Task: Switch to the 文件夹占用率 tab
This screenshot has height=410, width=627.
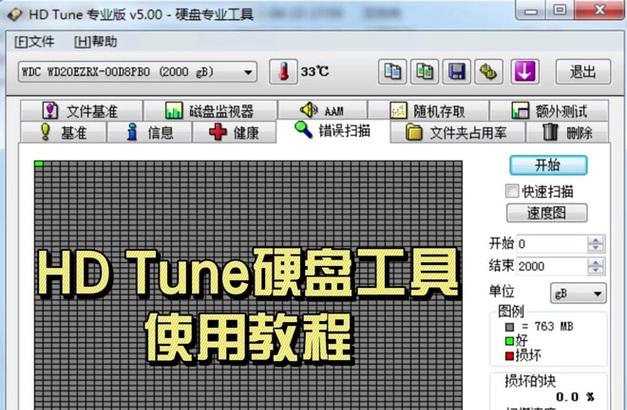Action: (x=457, y=132)
